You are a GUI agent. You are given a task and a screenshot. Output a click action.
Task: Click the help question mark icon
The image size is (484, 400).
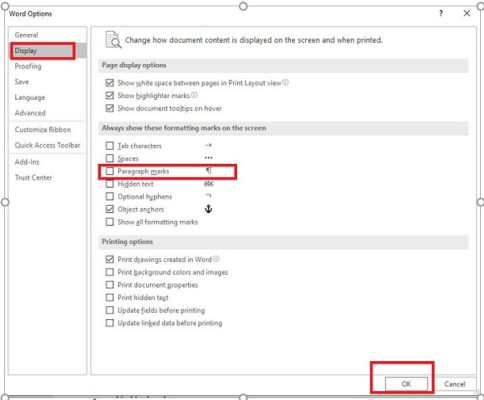tap(441, 13)
